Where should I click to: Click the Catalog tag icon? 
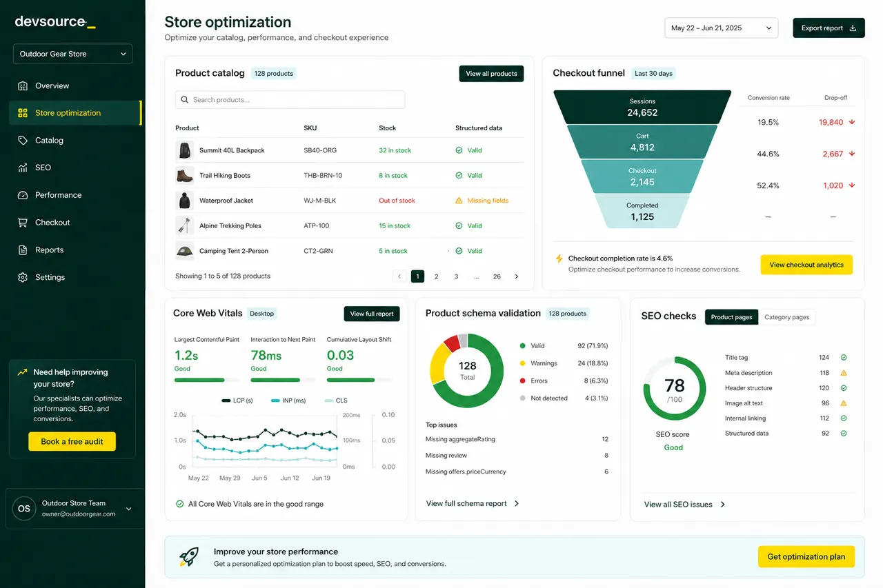22,140
